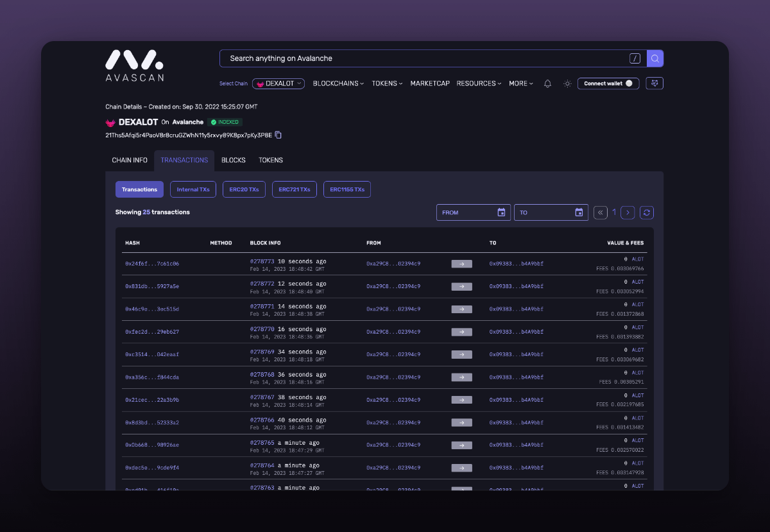Open the DEXALOT chain selector dropdown

[278, 83]
